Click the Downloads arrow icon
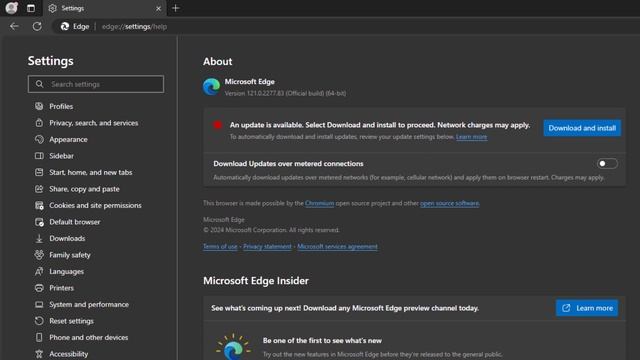The height and width of the screenshot is (360, 640). (x=39, y=238)
